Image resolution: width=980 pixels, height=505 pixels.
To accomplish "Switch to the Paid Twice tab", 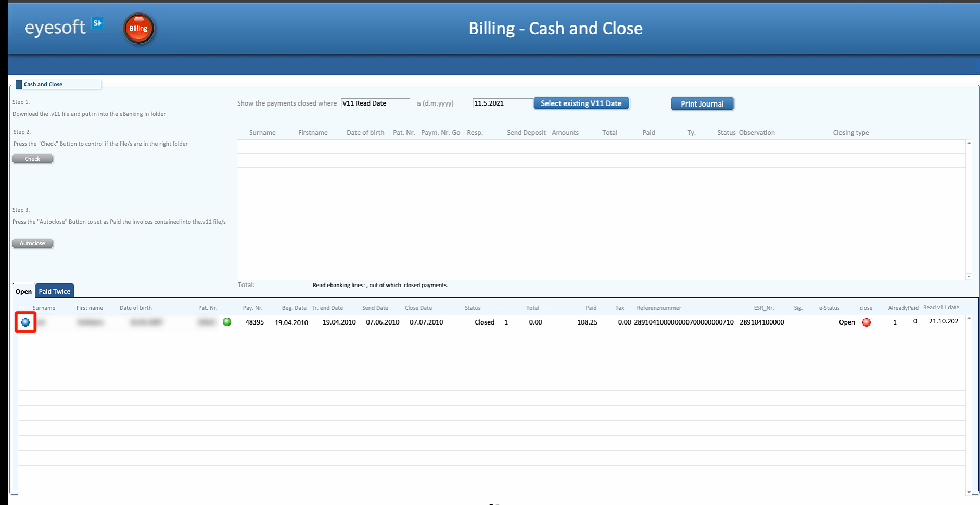I will pos(55,291).
